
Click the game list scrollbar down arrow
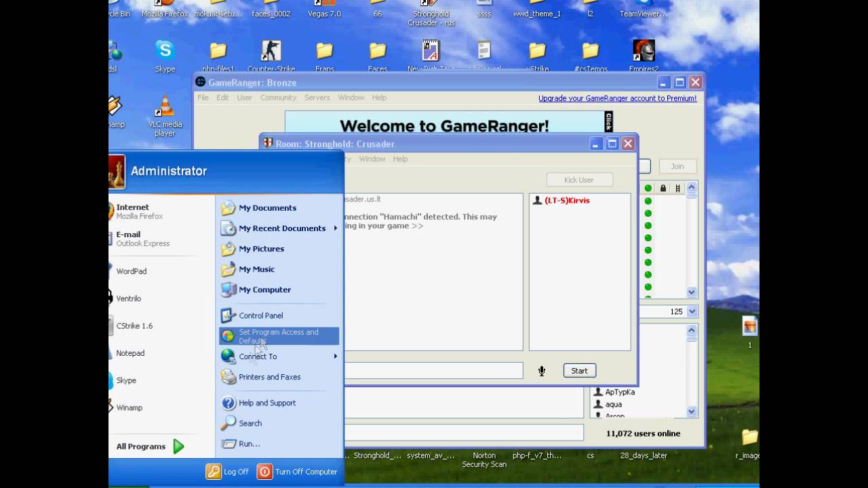(x=692, y=292)
